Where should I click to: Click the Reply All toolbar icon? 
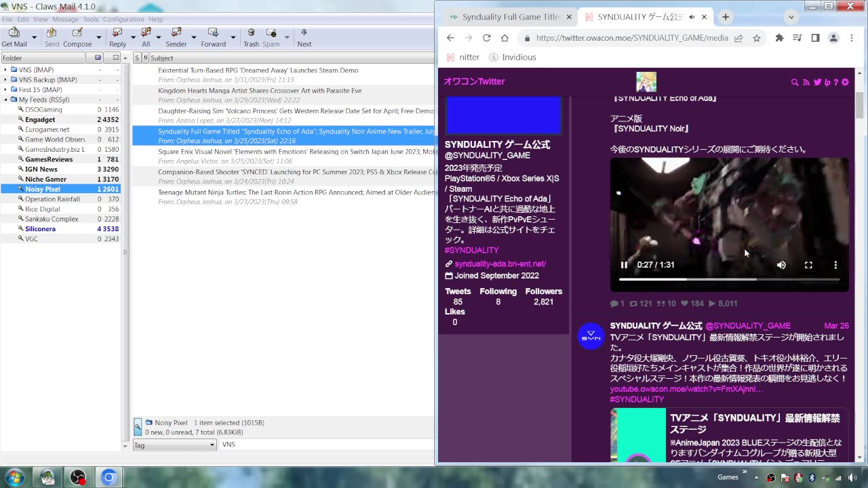click(146, 33)
